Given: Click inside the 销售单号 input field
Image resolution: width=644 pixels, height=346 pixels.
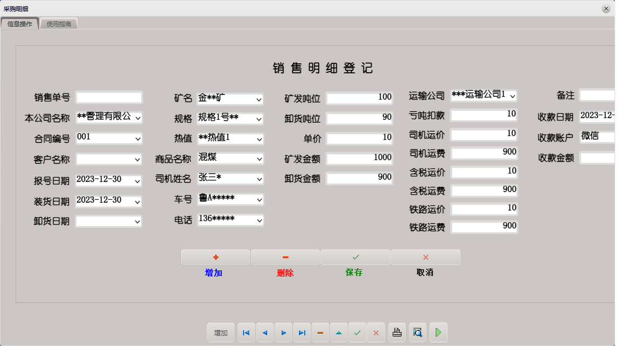Looking at the screenshot, I should (109, 97).
